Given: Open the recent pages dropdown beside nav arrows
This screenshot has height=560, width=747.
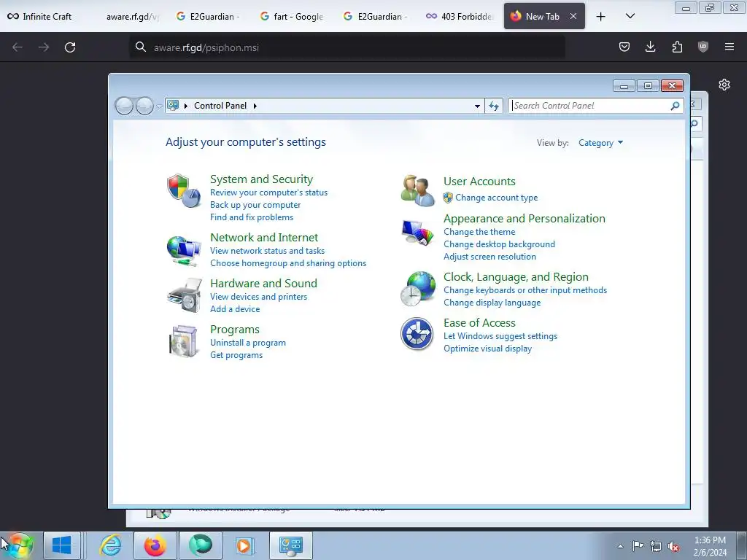Looking at the screenshot, I should point(159,106).
